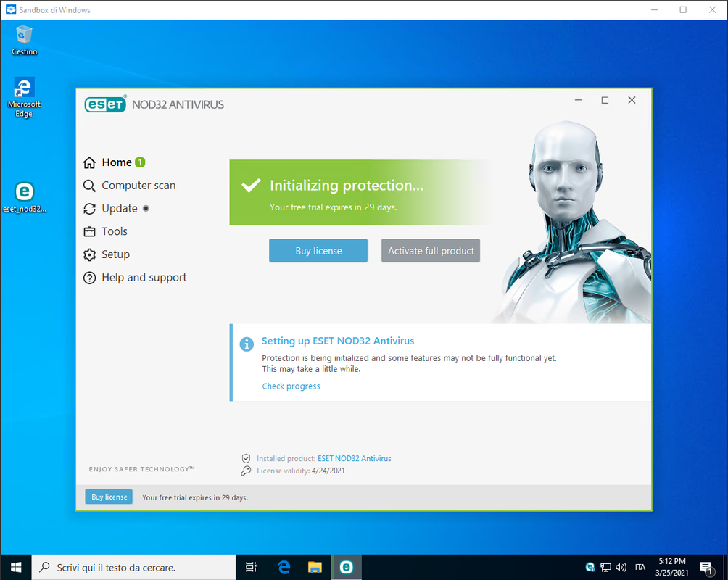
Task: Open the Windows Start menu
Action: click(x=16, y=567)
